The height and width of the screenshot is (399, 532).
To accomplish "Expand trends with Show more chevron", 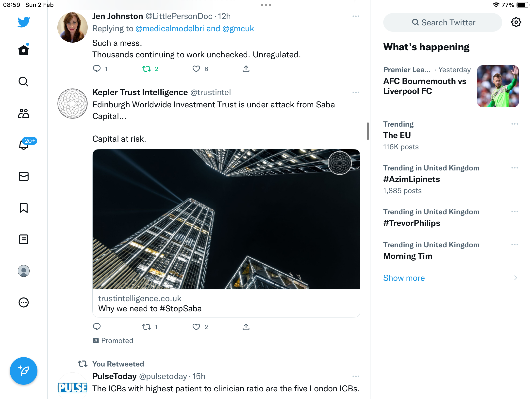I will (x=515, y=278).
